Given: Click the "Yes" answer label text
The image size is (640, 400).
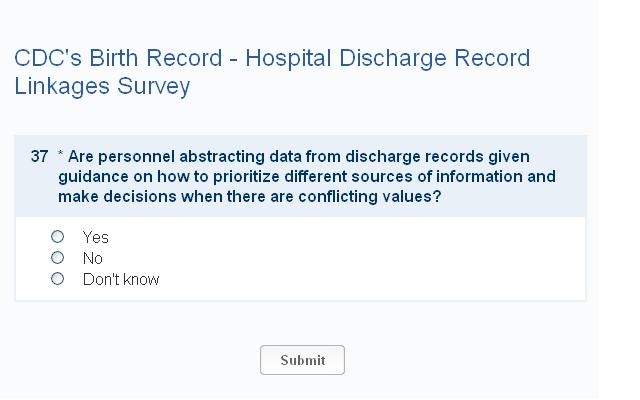Looking at the screenshot, I should (x=96, y=237).
